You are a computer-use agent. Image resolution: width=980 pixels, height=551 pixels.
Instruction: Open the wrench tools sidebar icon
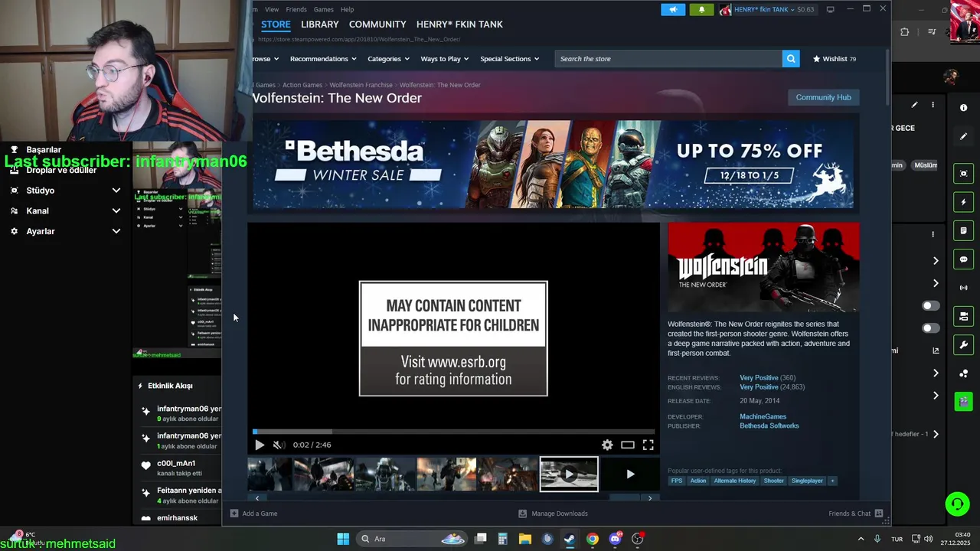pos(963,345)
